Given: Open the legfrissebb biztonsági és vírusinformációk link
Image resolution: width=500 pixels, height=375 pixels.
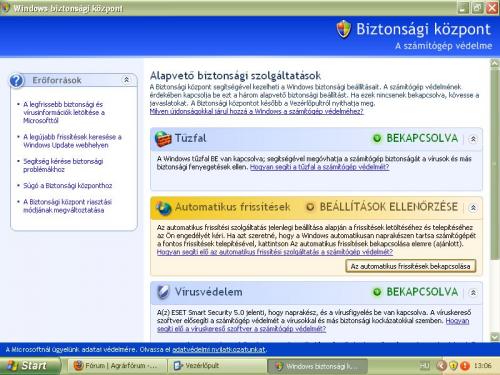Looking at the screenshot, I should [x=64, y=112].
